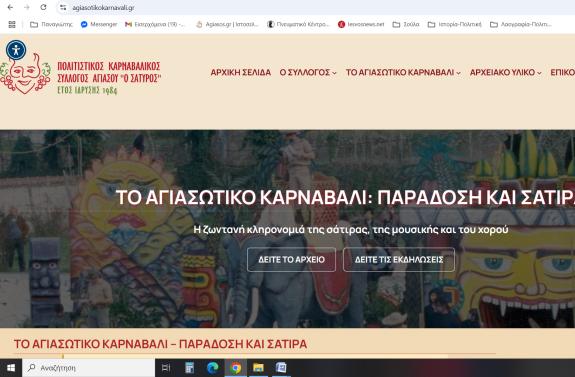Click the Windows search box Αναζήτηση
Viewport: 575px width, 377px height.
pos(88,368)
